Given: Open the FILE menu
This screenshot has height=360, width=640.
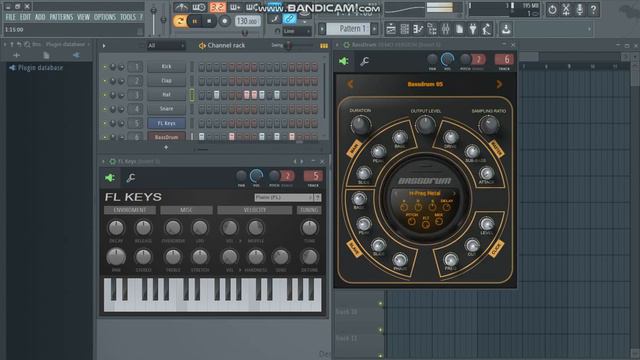Looking at the screenshot, I should (x=11, y=17).
